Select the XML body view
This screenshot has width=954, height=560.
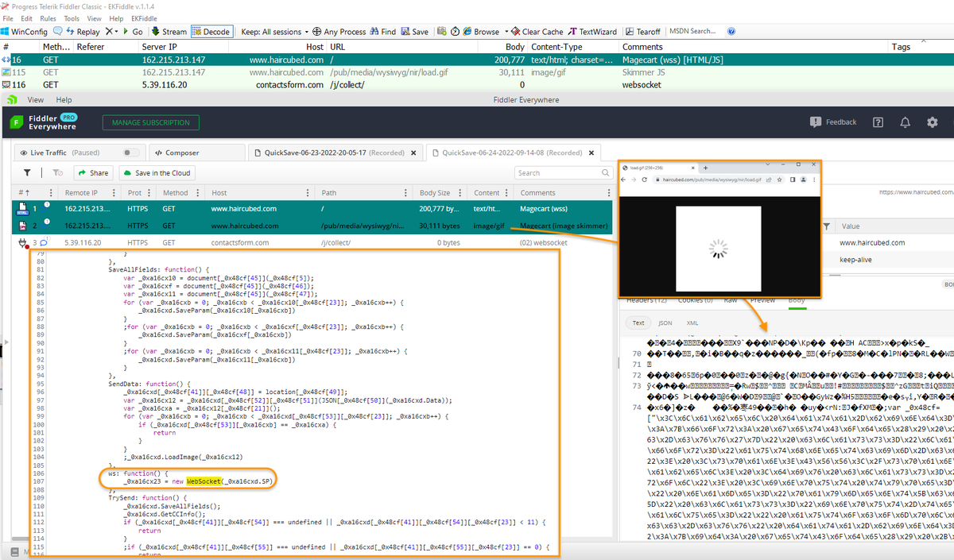692,323
